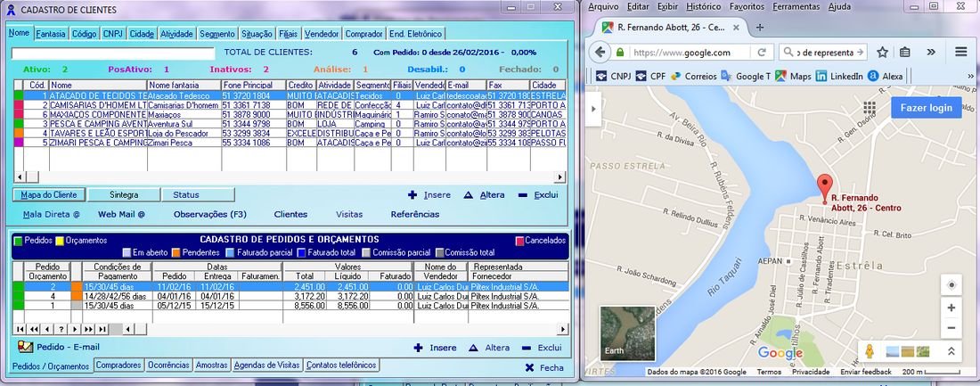Viewport: 980px width, 386px height.
Task: Click the red map pin marker
Action: coord(825,188)
